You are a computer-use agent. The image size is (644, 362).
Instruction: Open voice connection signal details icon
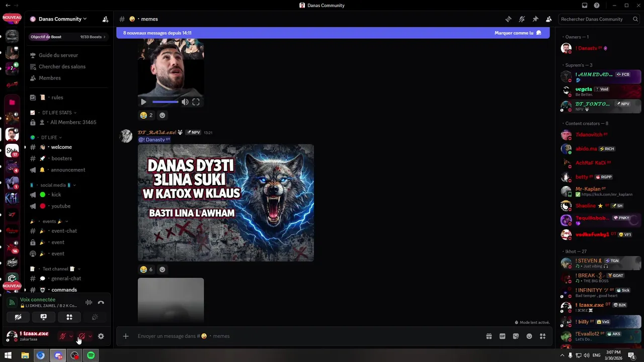pyautogui.click(x=12, y=303)
